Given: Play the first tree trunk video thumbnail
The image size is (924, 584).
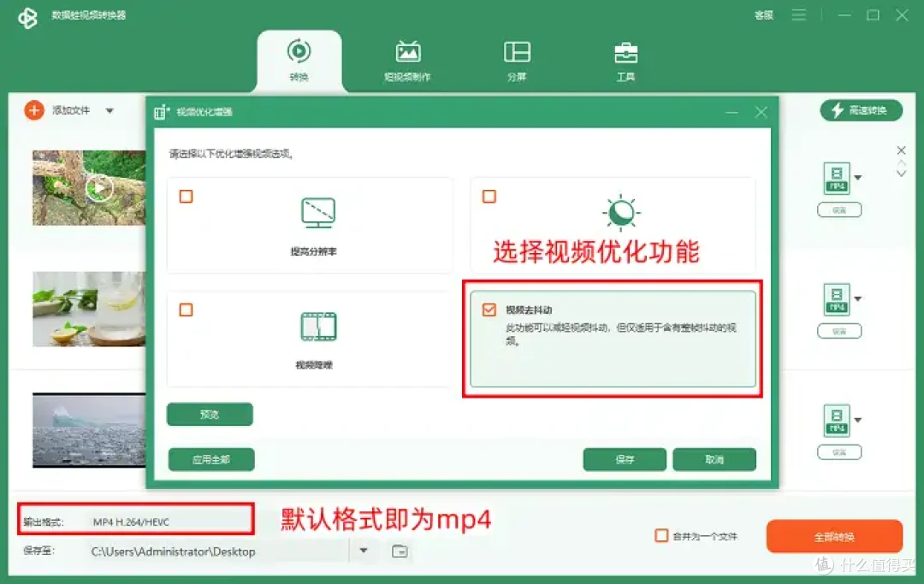Looking at the screenshot, I should pos(99,188).
